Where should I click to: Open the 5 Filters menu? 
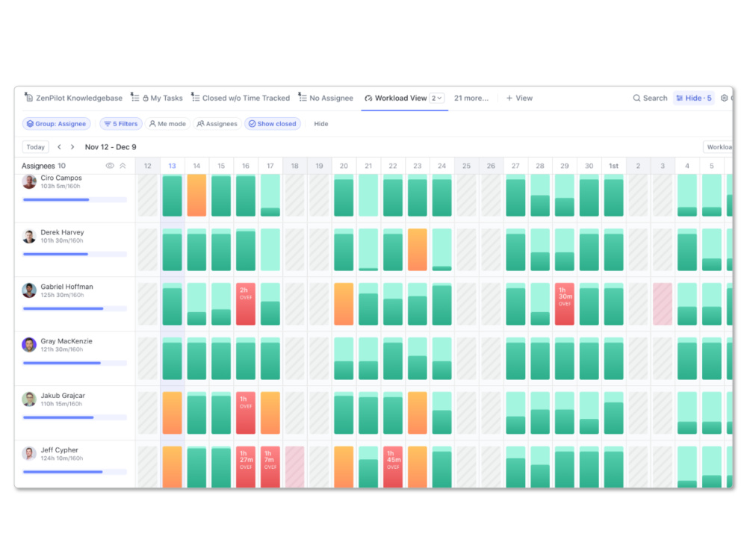click(121, 124)
